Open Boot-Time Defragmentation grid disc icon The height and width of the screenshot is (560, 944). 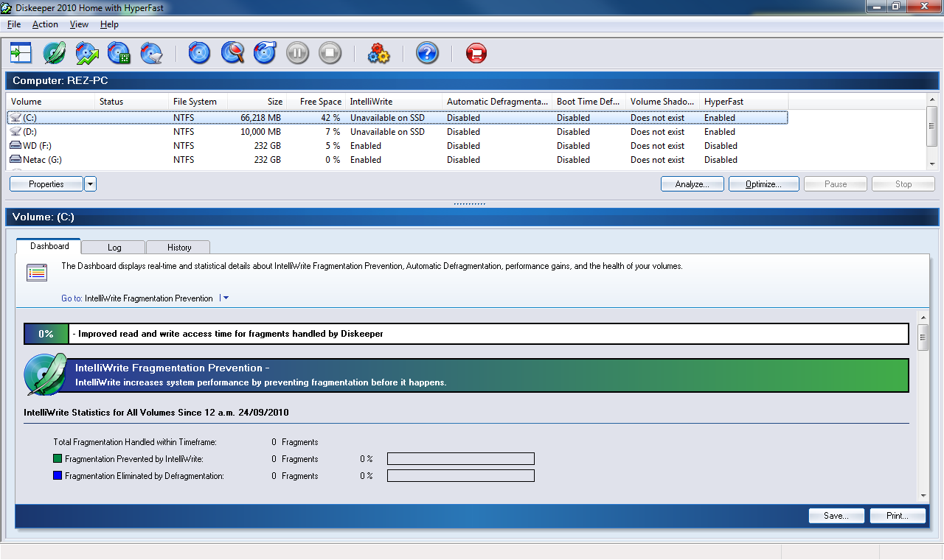click(119, 53)
